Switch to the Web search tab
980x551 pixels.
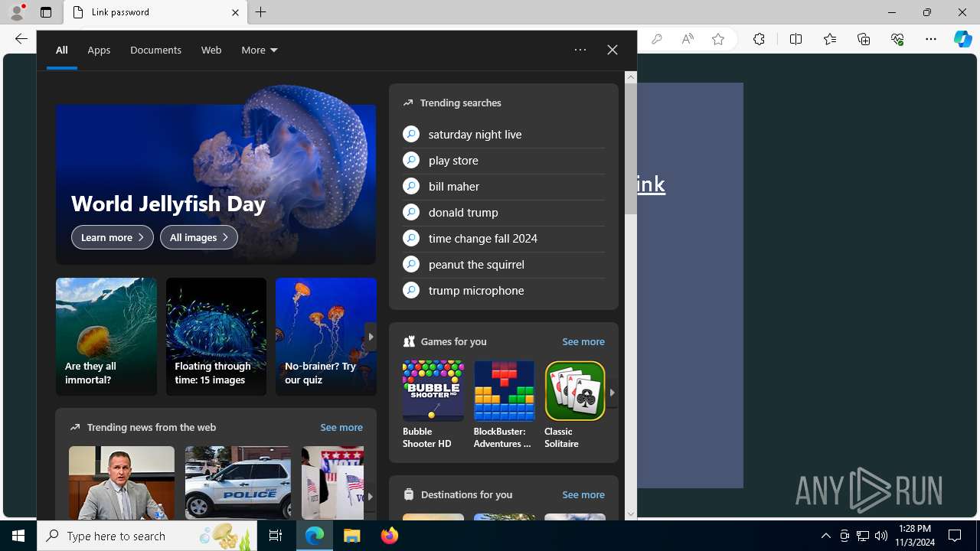pos(211,50)
